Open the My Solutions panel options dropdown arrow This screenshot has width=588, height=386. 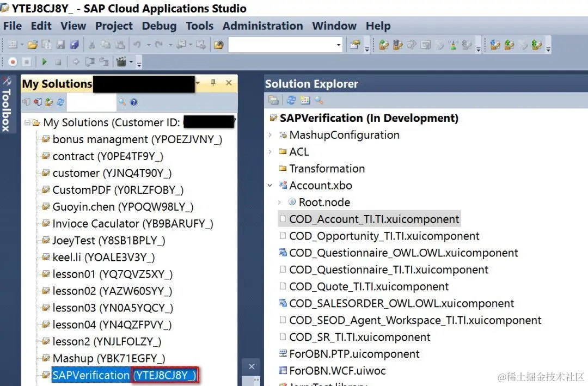coord(198,83)
